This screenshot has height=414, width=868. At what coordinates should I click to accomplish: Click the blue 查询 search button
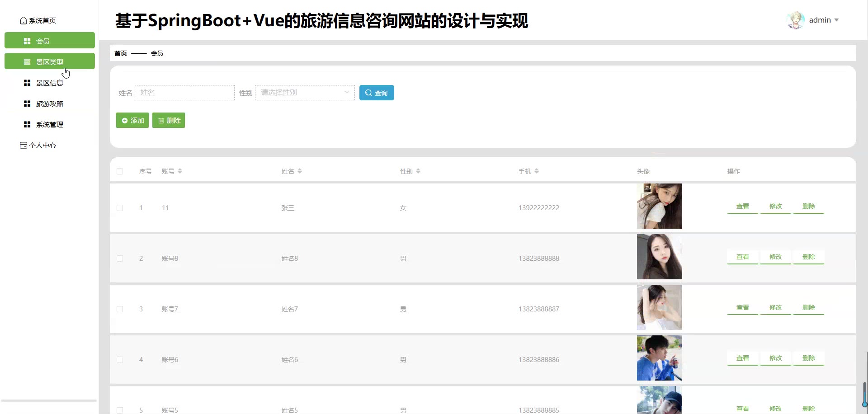pos(377,93)
